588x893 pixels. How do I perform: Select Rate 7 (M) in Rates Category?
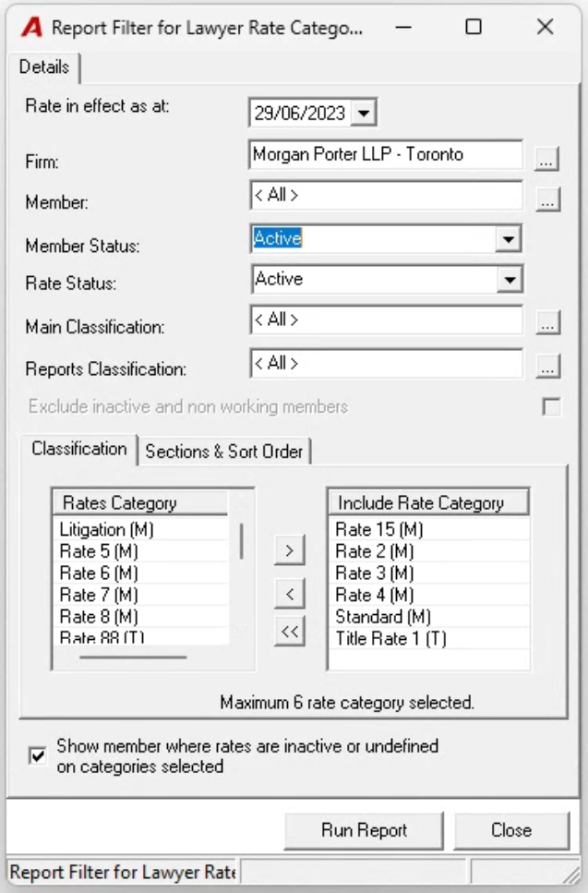(141, 595)
